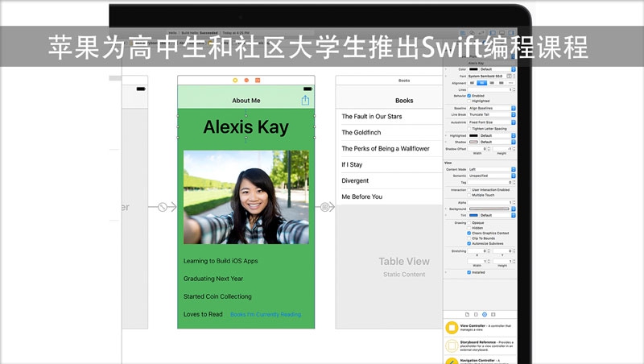Click Books I'm Currently Reading link
This screenshot has width=644, height=364.
click(266, 314)
